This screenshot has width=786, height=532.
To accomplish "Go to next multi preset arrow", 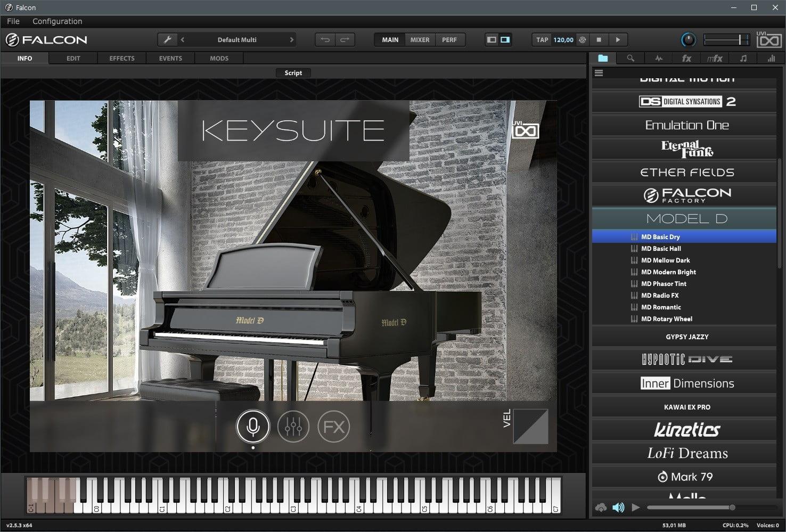I will pos(291,40).
